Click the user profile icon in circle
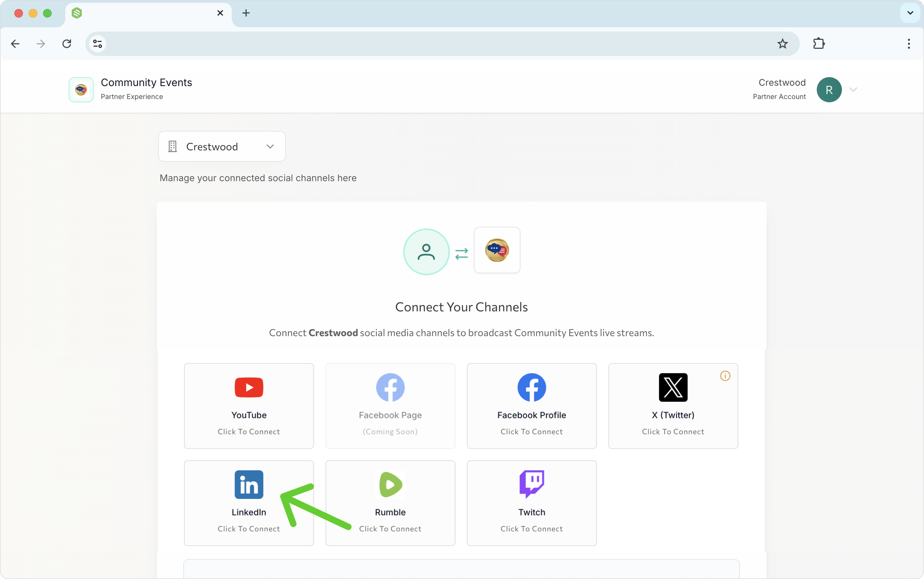The height and width of the screenshot is (579, 924). [x=426, y=251]
